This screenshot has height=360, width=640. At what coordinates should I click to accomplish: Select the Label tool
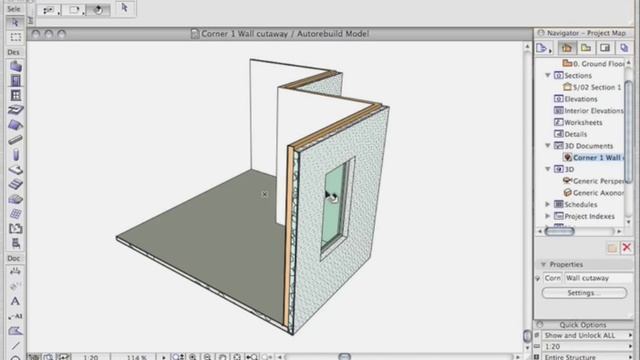15,316
